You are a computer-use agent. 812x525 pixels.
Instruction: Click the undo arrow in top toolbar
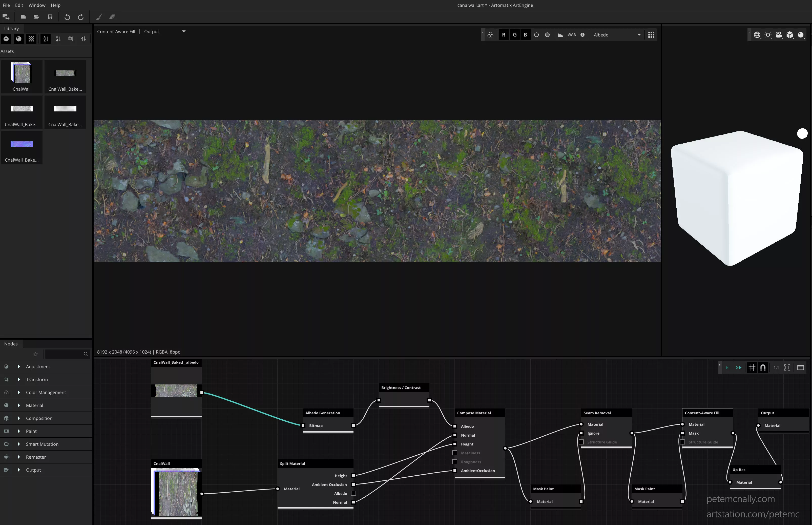click(x=67, y=17)
